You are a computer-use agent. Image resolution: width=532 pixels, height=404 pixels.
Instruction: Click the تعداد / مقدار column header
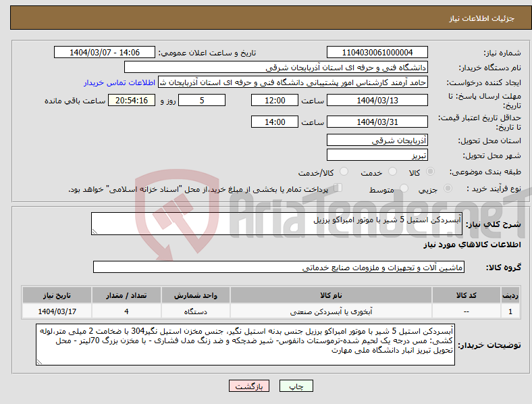(126, 295)
